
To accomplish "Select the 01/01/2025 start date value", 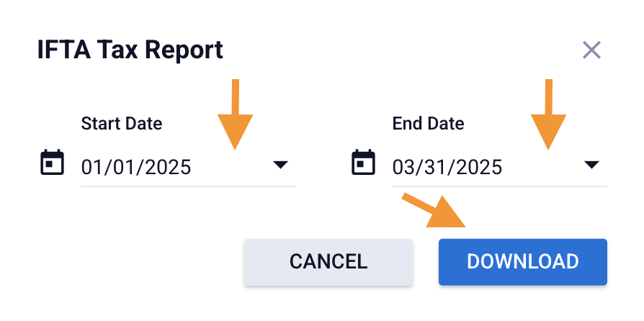I will [x=136, y=167].
